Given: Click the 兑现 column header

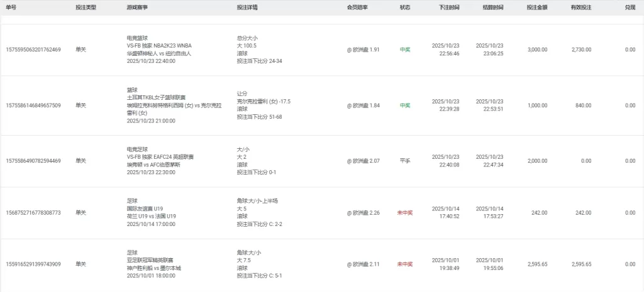Looking at the screenshot, I should (630, 8).
